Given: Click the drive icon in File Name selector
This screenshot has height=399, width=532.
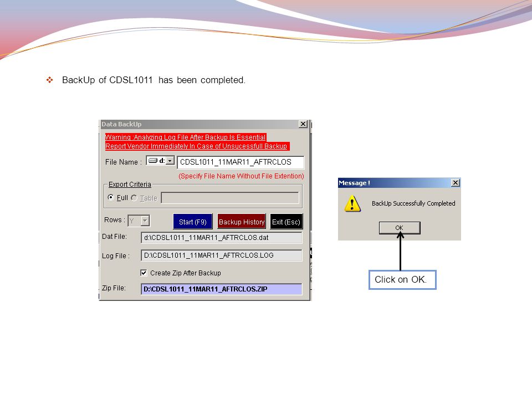Looking at the screenshot, I should (153, 161).
